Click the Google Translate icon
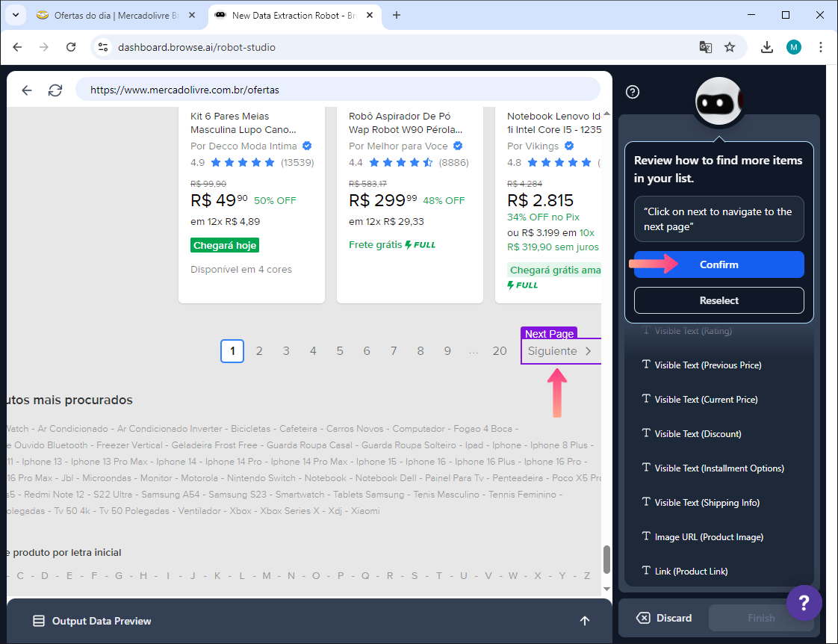 (x=706, y=47)
